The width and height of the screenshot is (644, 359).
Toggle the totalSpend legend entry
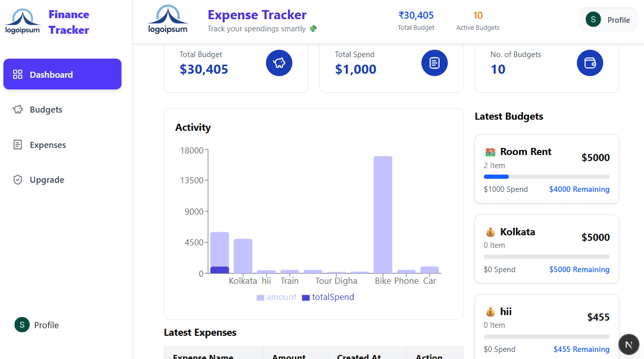(328, 297)
